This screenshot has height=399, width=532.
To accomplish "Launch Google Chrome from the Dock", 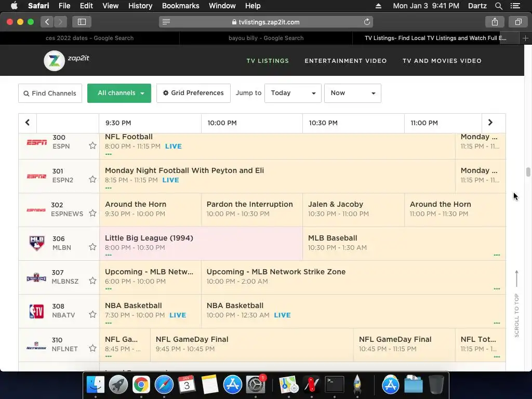I will tap(141, 384).
